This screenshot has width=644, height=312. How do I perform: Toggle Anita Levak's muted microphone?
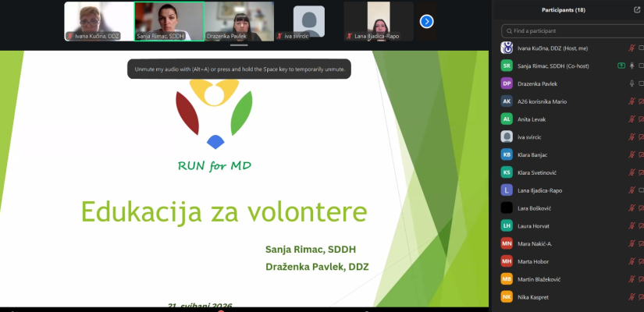click(x=632, y=119)
